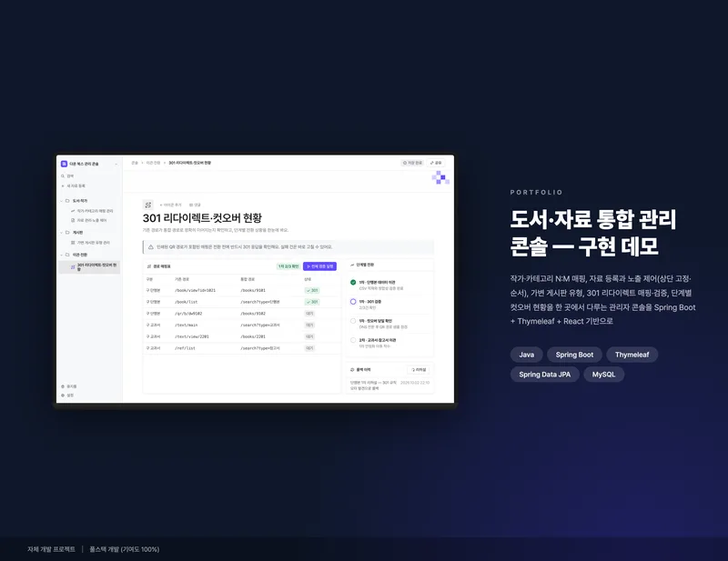Click the add icon option above title
The width and height of the screenshot is (728, 561).
point(170,205)
